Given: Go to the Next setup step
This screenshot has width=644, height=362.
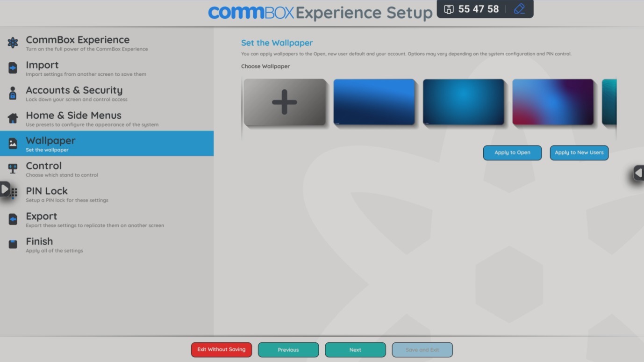Looking at the screenshot, I should 355,350.
